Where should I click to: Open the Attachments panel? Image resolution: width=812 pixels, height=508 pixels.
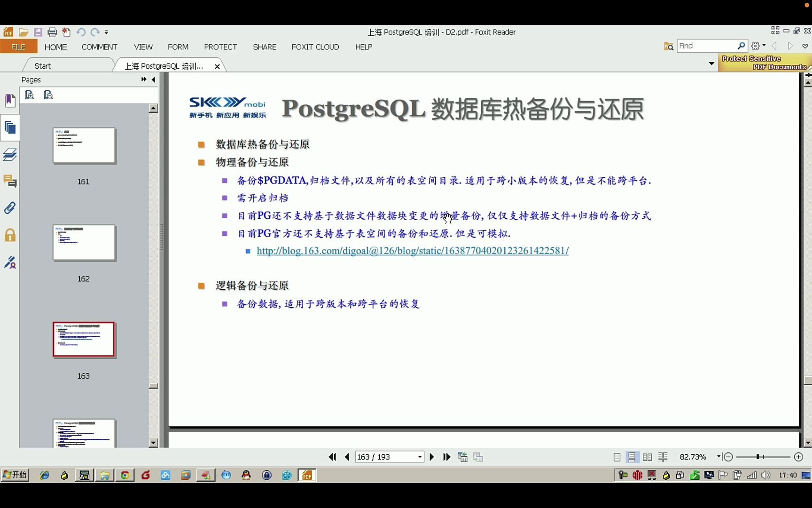pyautogui.click(x=10, y=207)
